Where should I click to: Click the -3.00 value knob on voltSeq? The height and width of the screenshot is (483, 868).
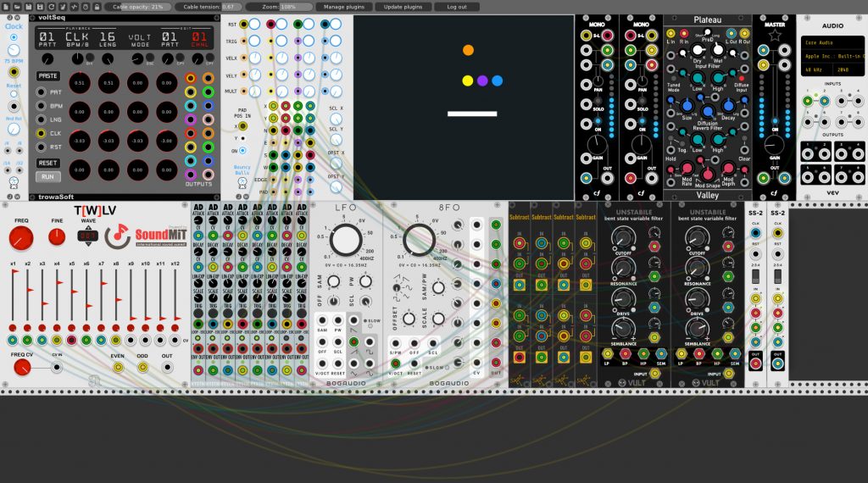click(x=167, y=141)
